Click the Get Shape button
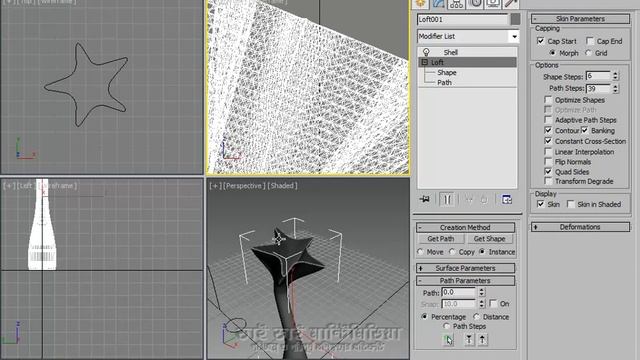Image resolution: width=640 pixels, height=360 pixels. (x=489, y=239)
